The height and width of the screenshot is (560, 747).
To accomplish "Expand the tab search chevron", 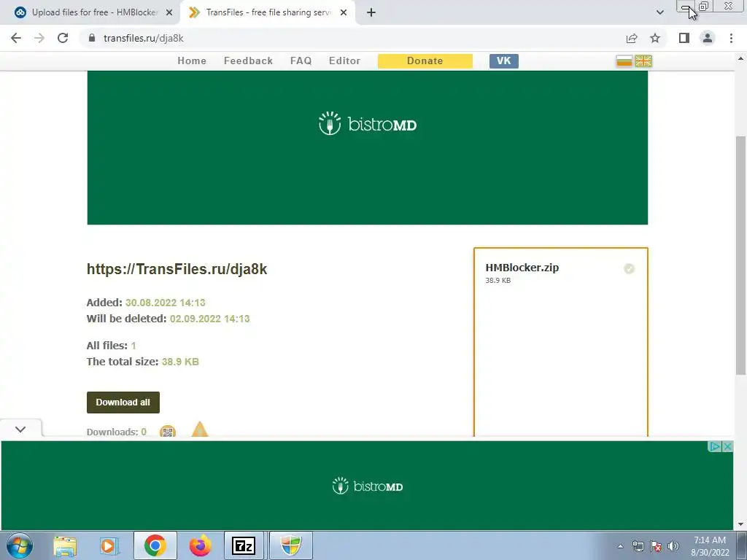I will point(659,12).
